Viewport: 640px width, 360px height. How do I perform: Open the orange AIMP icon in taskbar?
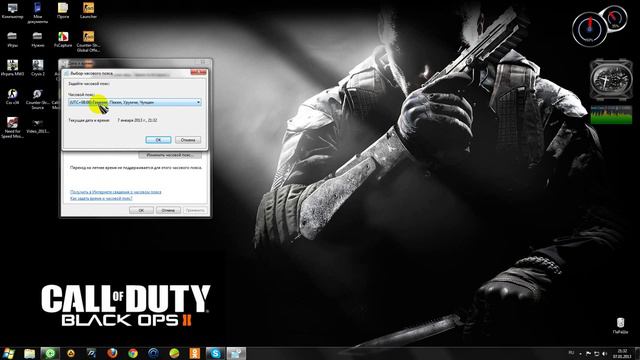click(71, 353)
